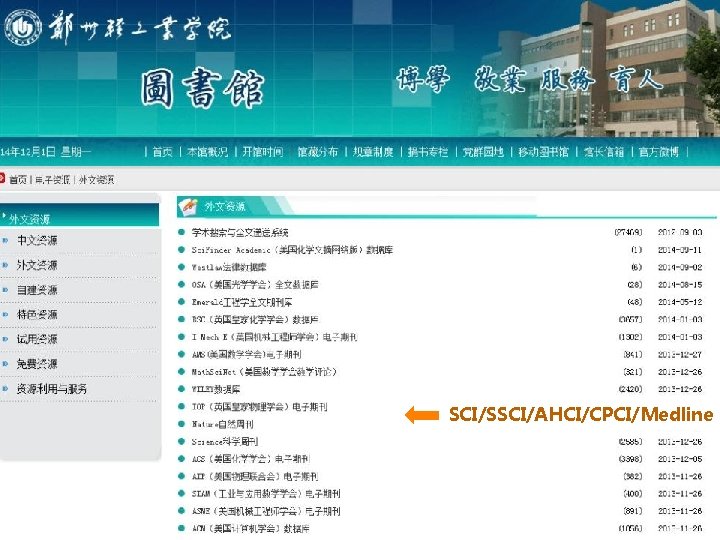Screen dimensions: 720x540
Task: Click the red icon at the breadcrumb start
Action: 2,178
